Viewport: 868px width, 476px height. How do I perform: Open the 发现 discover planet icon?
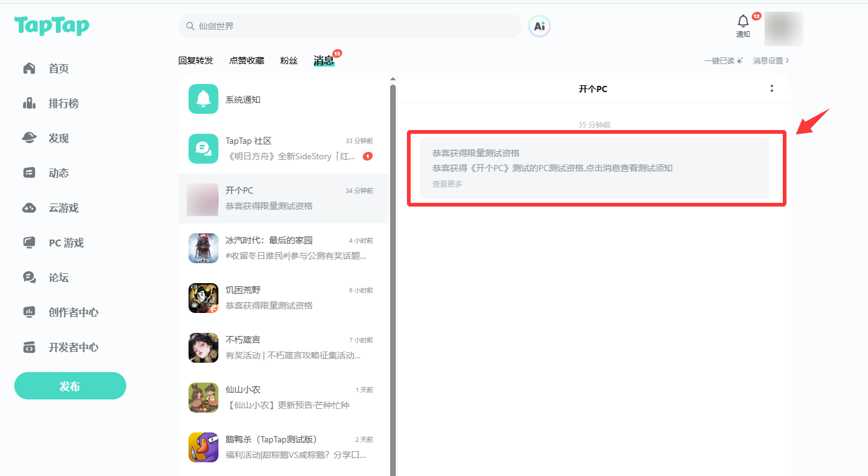[x=29, y=138]
